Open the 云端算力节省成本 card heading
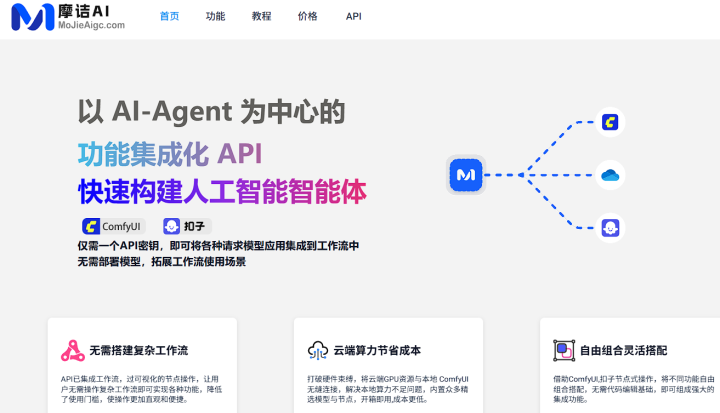 (x=377, y=351)
